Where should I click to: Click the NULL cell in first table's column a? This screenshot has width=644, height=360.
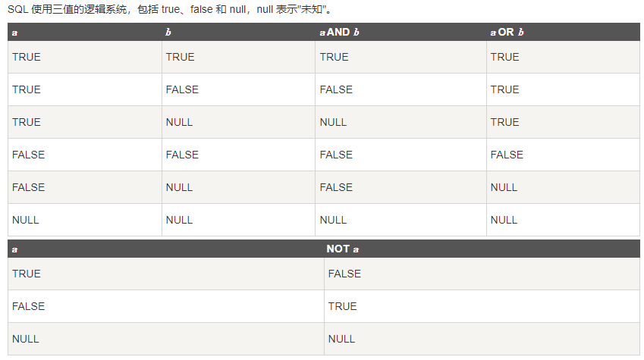(26, 220)
